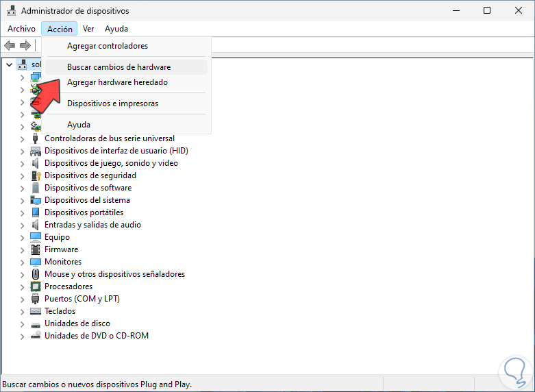Expand the Procesadores node
The height and width of the screenshot is (392, 535).
[22, 287]
